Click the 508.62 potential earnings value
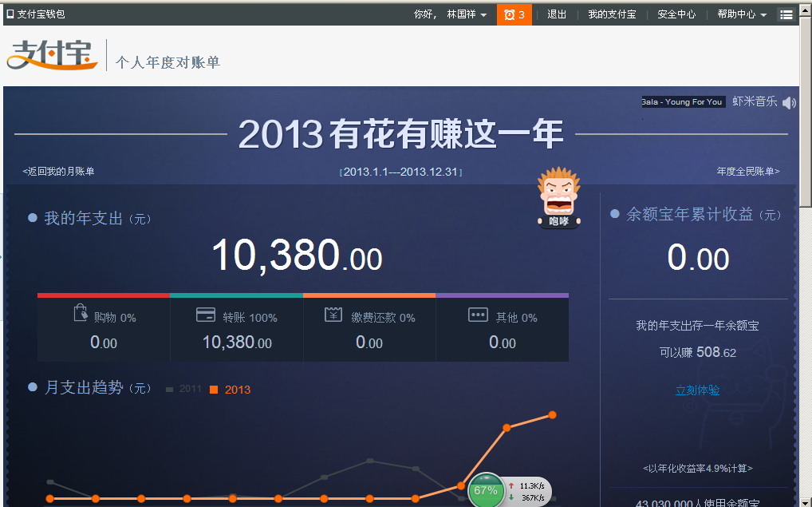The width and height of the screenshot is (812, 507). [716, 353]
